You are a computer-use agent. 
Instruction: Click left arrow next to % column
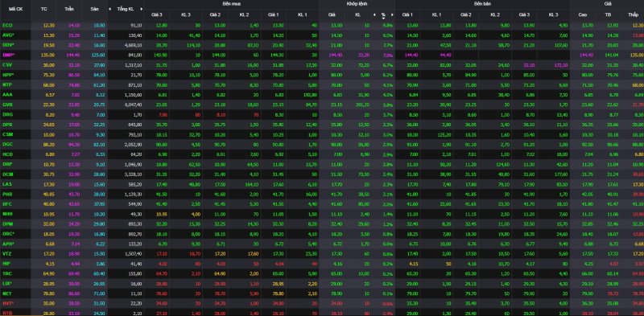pyautogui.click(x=374, y=14)
